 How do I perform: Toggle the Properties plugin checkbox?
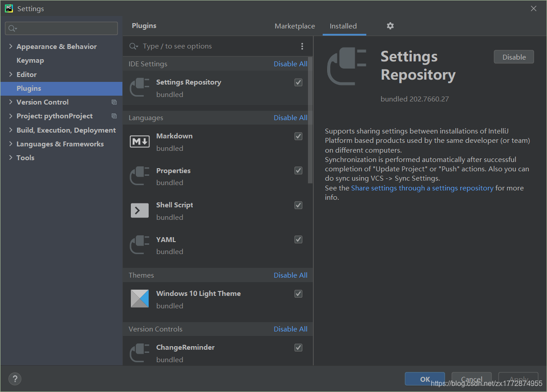pos(299,170)
